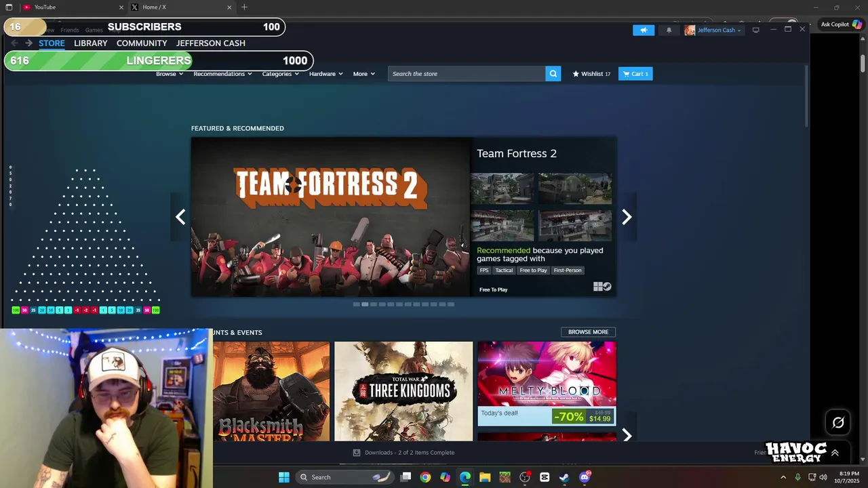This screenshot has height=488, width=868.
Task: Advance the Discounts & Events row arrow
Action: tap(627, 435)
